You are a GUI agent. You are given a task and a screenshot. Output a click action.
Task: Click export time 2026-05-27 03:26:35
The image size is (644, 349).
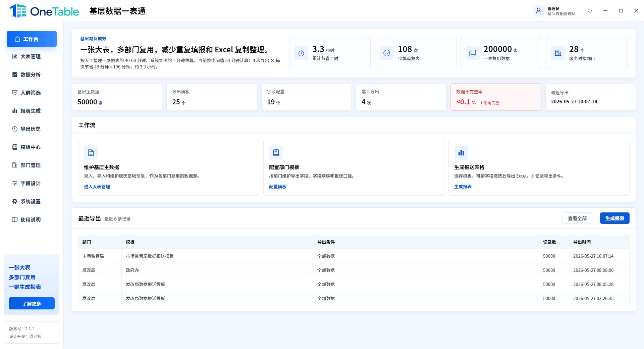tap(593, 298)
